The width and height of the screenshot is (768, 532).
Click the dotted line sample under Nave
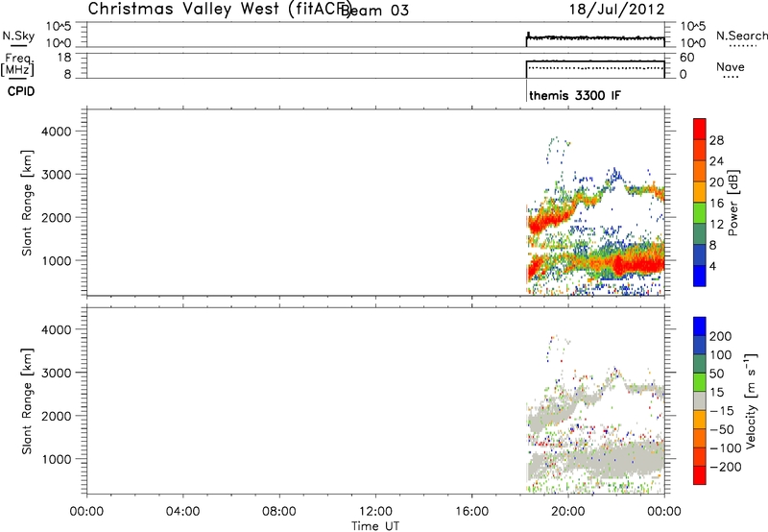[x=731, y=78]
